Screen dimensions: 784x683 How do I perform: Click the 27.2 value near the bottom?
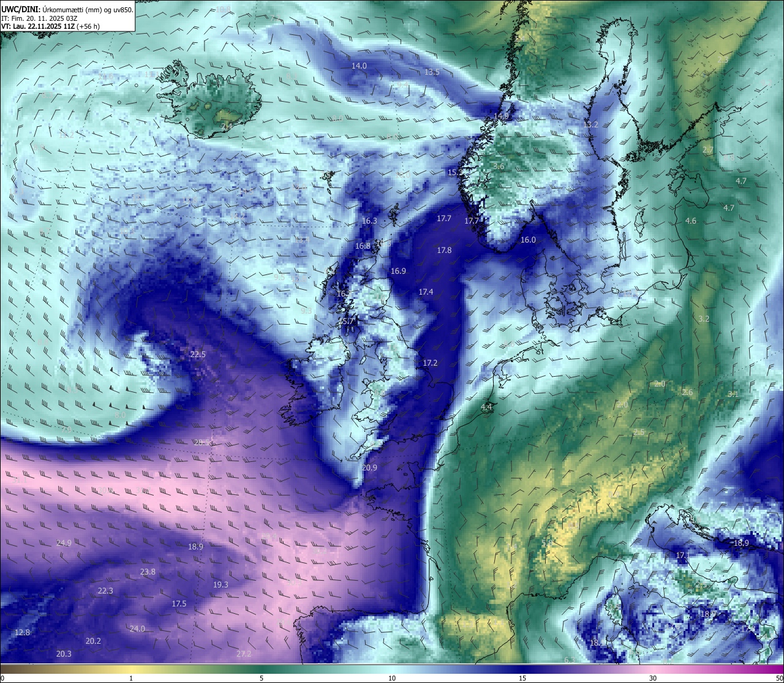coord(244,654)
